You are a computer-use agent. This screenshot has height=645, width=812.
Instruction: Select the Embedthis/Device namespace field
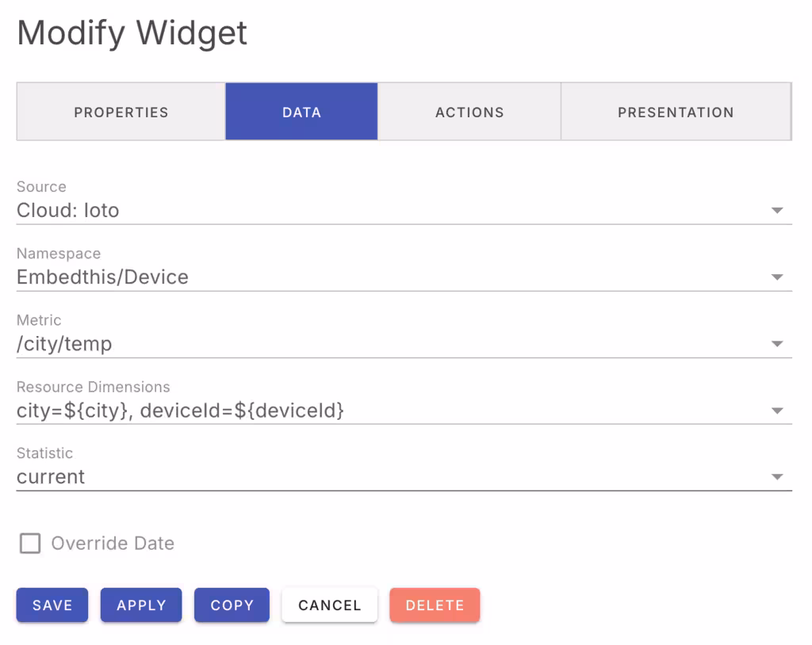point(103,277)
